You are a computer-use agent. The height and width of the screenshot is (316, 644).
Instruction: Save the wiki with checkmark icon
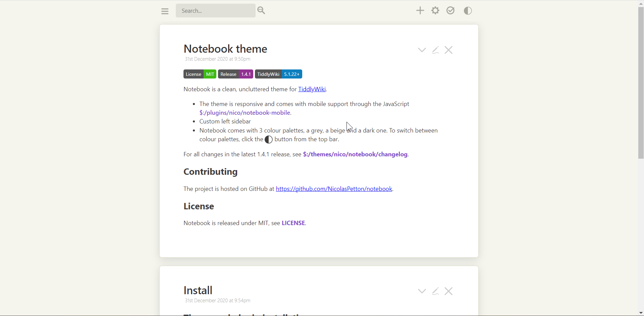(451, 11)
